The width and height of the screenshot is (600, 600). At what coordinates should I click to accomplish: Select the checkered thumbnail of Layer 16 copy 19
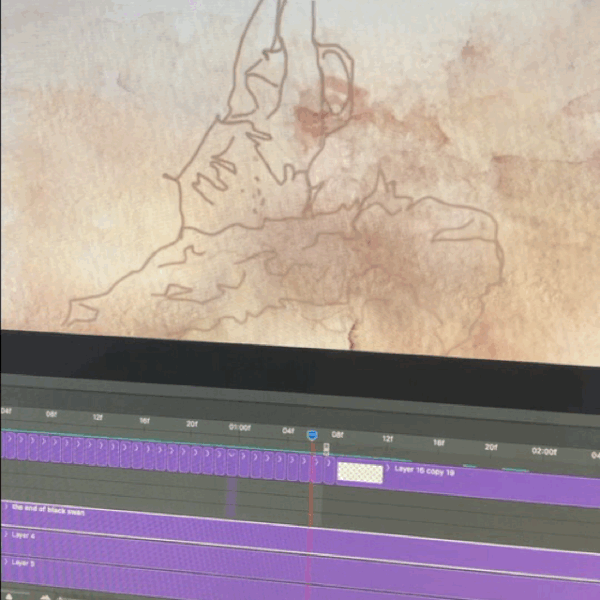(x=360, y=473)
